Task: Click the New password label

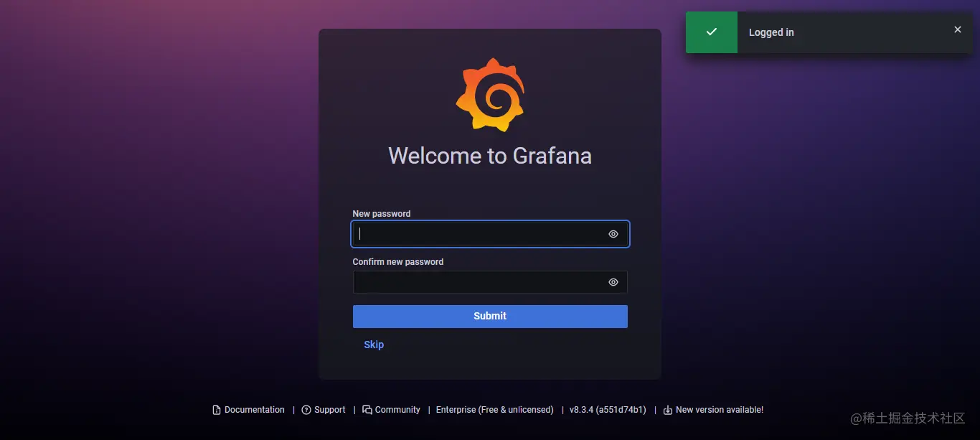Action: [382, 214]
